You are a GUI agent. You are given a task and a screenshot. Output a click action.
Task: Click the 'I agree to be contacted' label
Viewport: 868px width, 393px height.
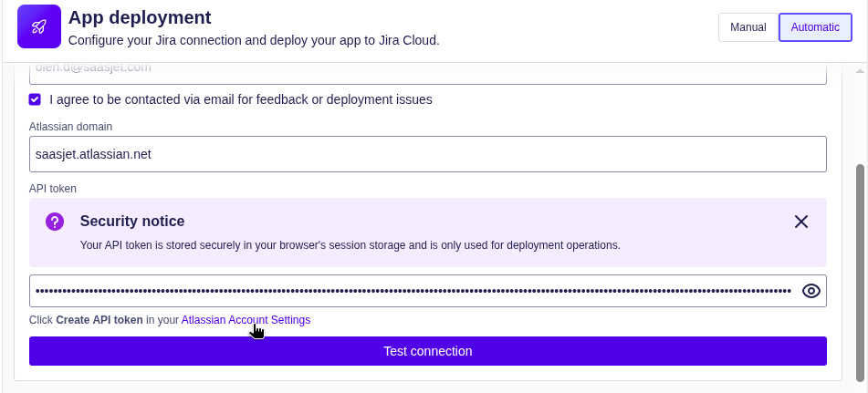pyautogui.click(x=240, y=99)
